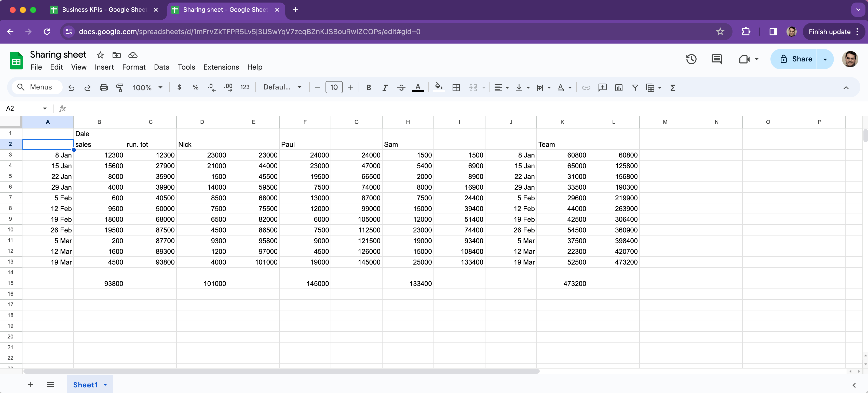Viewport: 868px width, 393px height.
Task: Toggle italic formatting
Action: (385, 88)
